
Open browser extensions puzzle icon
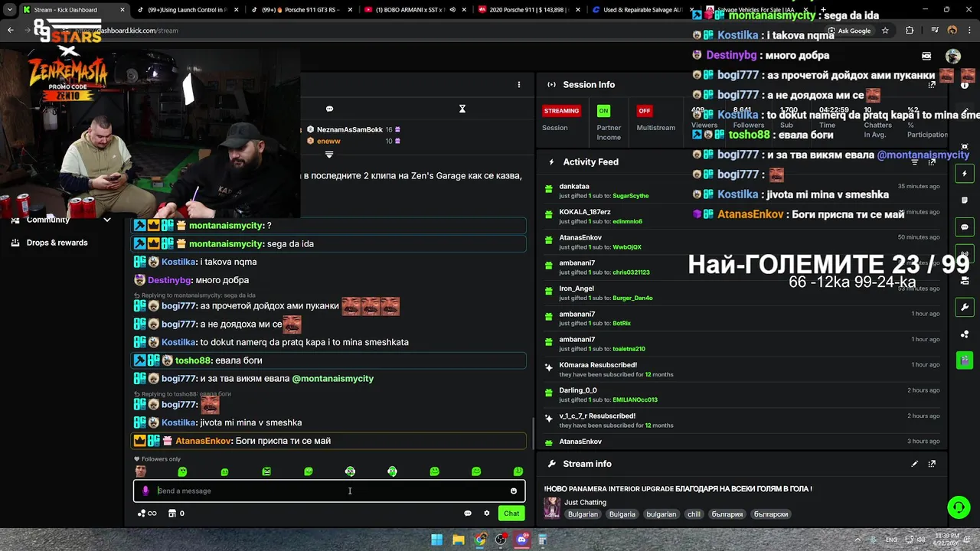click(x=910, y=31)
